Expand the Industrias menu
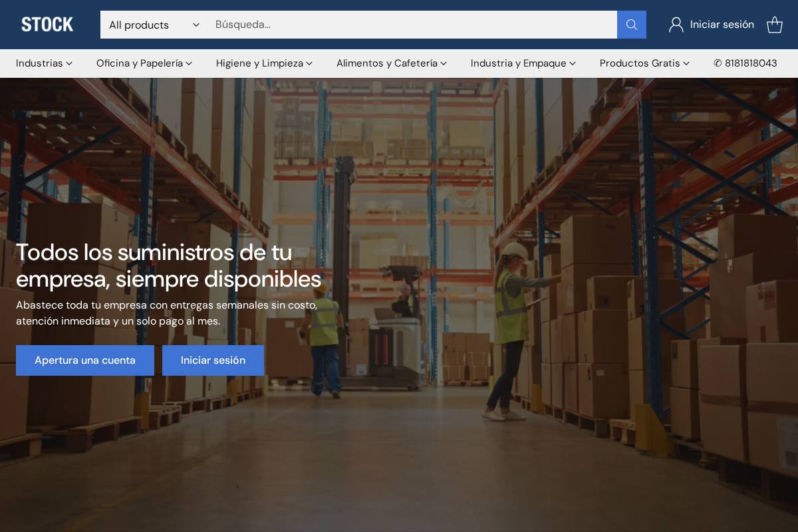 pyautogui.click(x=45, y=63)
